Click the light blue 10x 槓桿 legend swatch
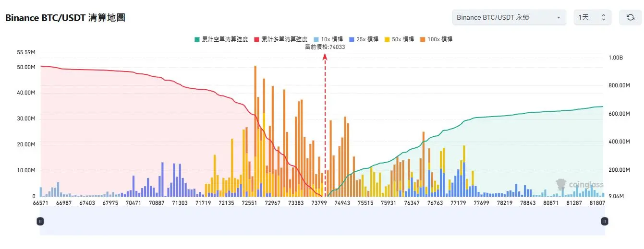Screen dimensions: 644x249 (316, 39)
